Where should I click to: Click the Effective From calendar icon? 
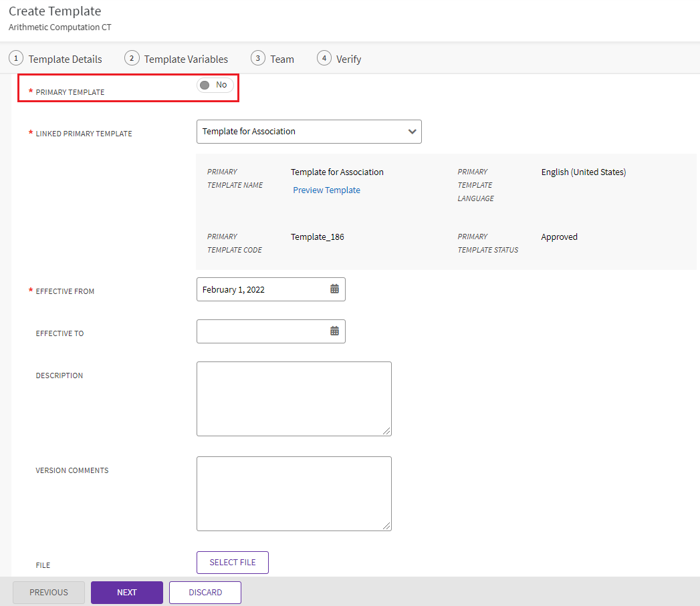334,289
